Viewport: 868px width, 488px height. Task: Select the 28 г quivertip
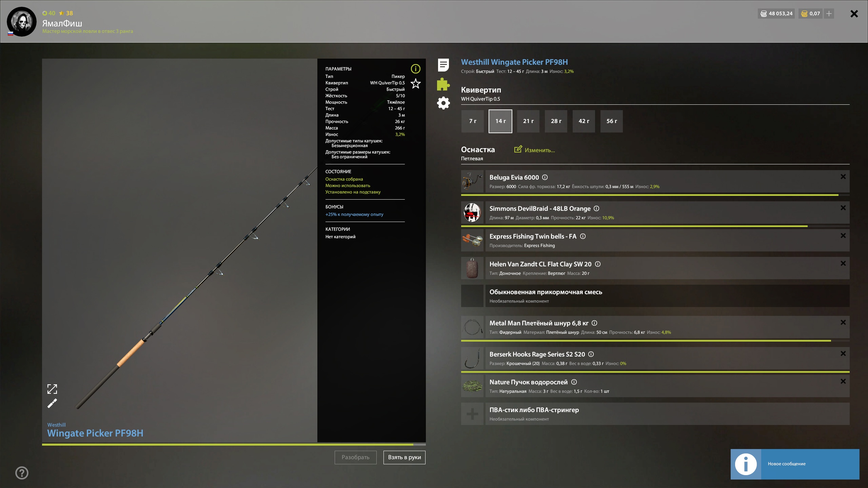(556, 121)
